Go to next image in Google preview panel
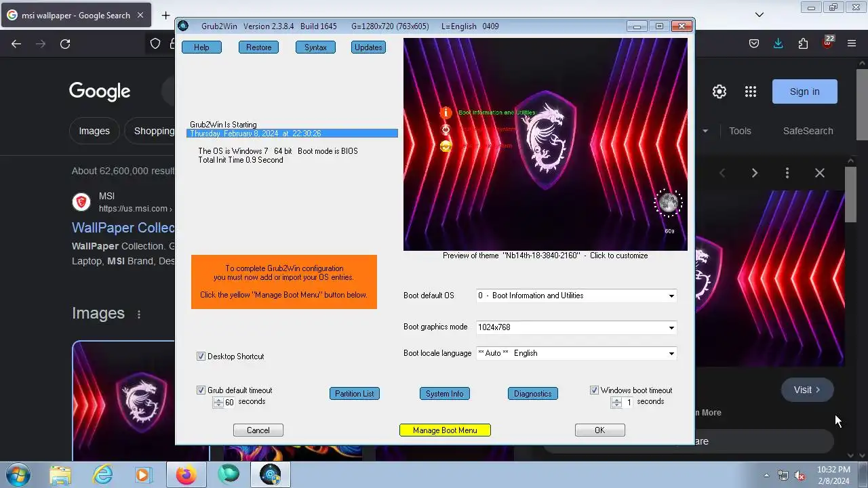The height and width of the screenshot is (488, 868). [755, 173]
